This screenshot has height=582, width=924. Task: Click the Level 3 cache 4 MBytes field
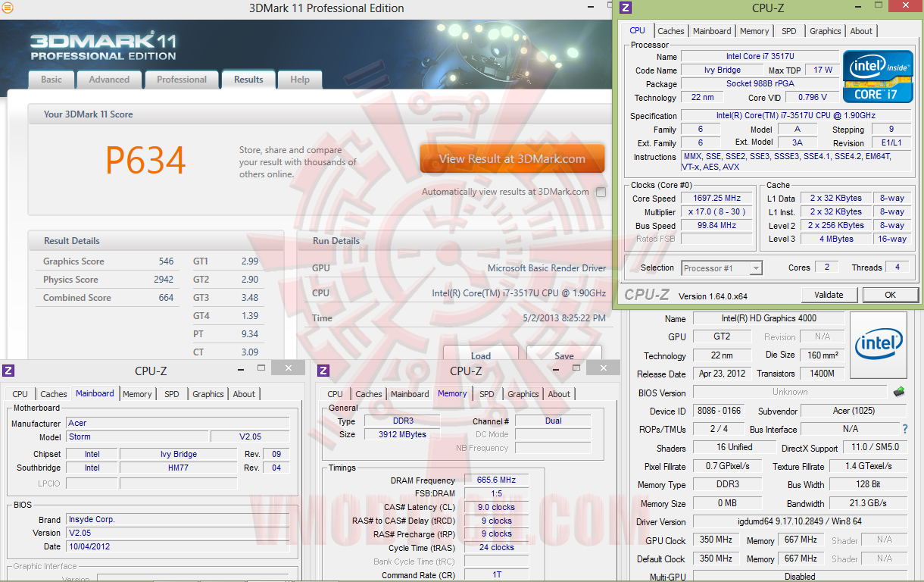(x=835, y=239)
